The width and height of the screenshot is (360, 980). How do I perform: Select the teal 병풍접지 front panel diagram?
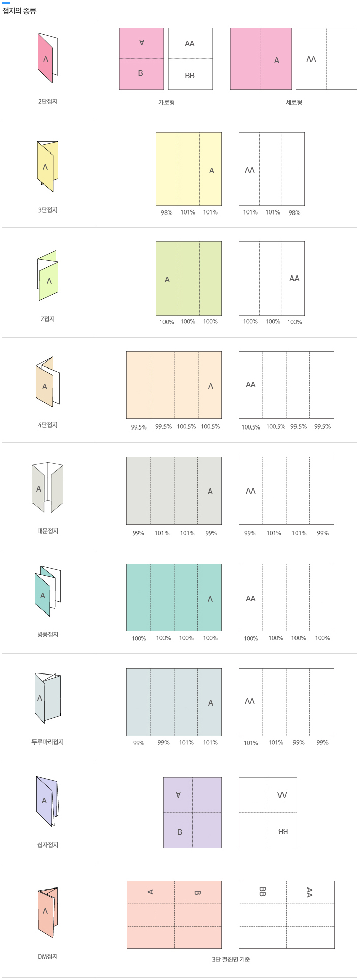click(174, 597)
